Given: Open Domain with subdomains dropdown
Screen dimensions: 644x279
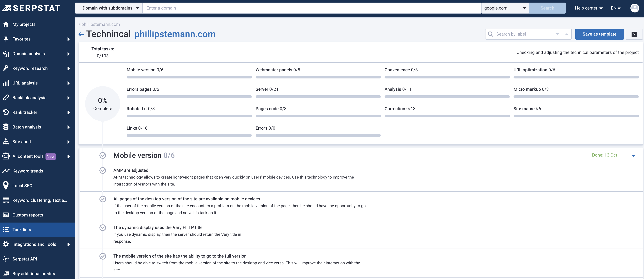Looking at the screenshot, I should (109, 8).
